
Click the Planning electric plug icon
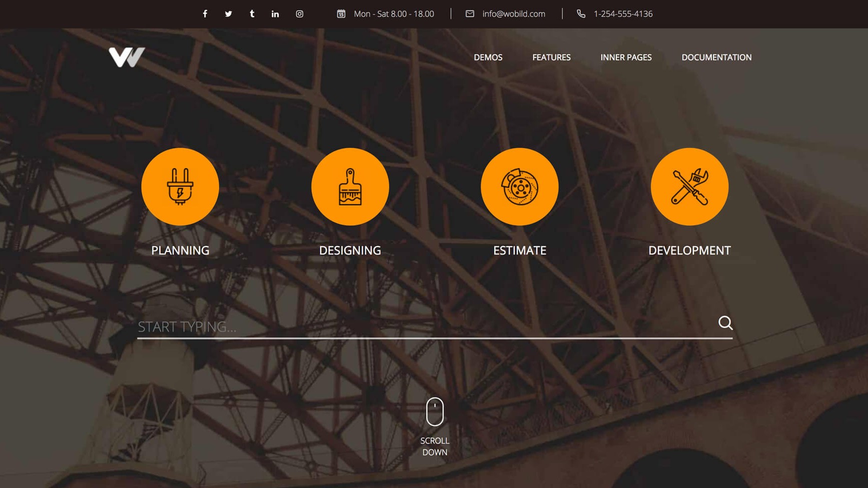180,186
